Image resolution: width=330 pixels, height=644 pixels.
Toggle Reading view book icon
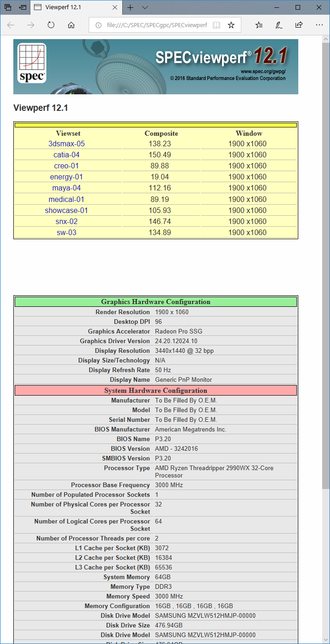216,25
